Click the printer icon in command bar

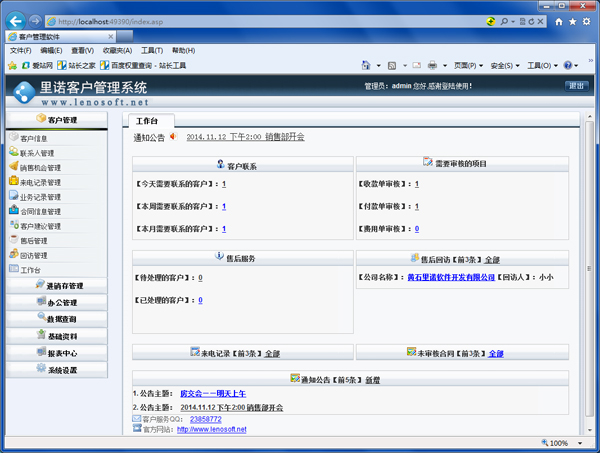pos(432,65)
